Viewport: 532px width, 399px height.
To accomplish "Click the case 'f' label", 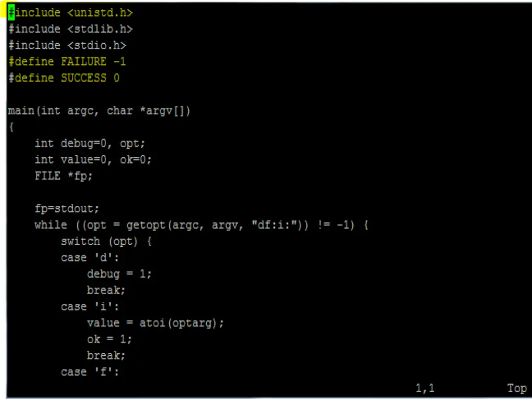I will coord(90,371).
